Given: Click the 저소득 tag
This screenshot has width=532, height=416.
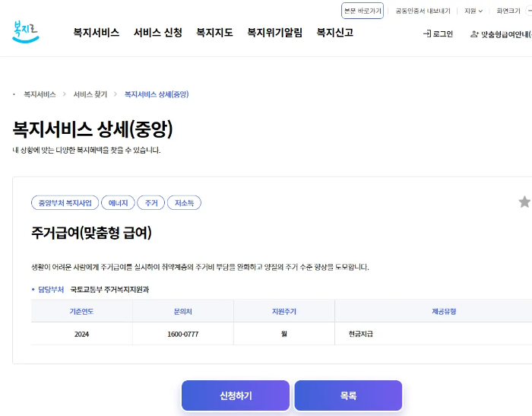Looking at the screenshot, I should [184, 203].
